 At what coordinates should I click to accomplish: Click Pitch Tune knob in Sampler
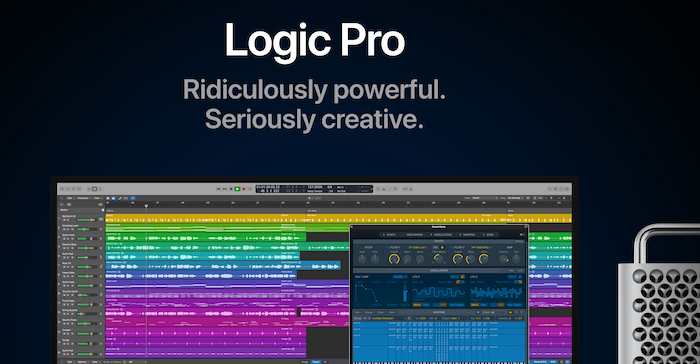click(x=362, y=259)
